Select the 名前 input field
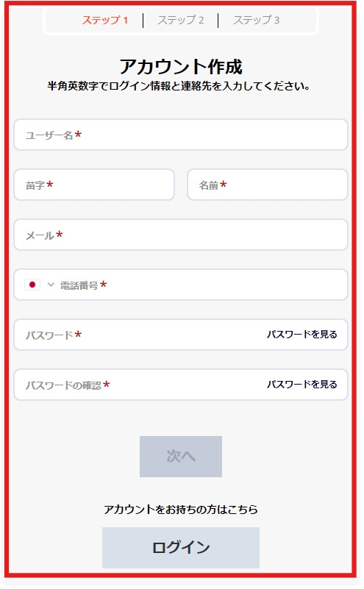Viewport: 364px width, 589px height. pyautogui.click(x=268, y=185)
